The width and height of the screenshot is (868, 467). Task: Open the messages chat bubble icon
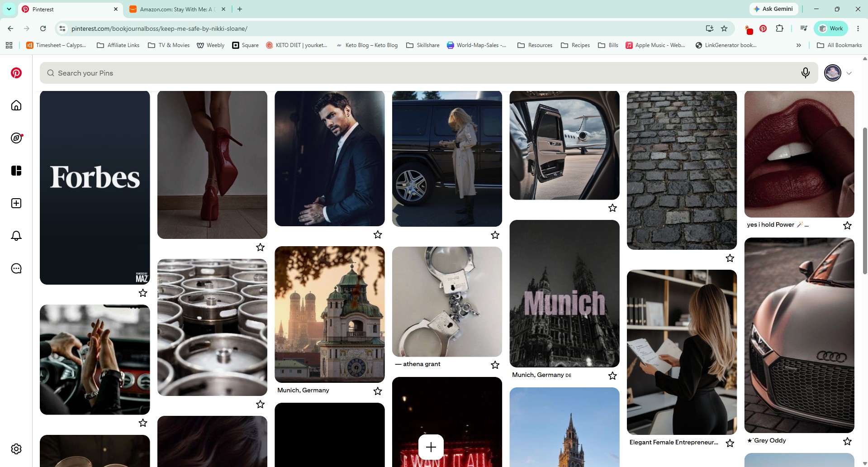coord(16,268)
